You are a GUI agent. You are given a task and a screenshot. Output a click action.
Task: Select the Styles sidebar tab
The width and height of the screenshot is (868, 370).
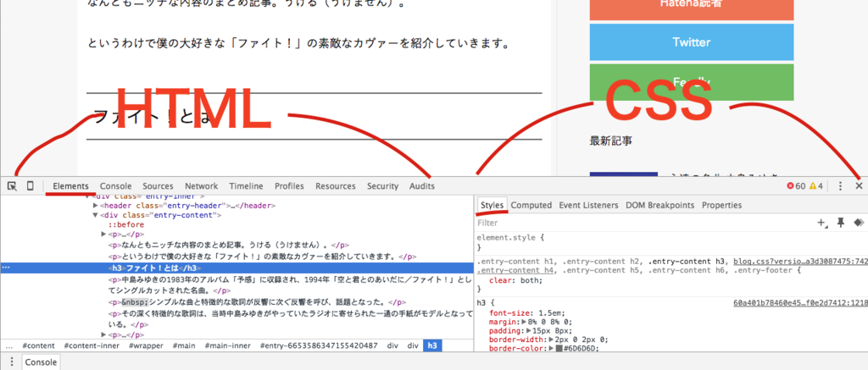[492, 205]
